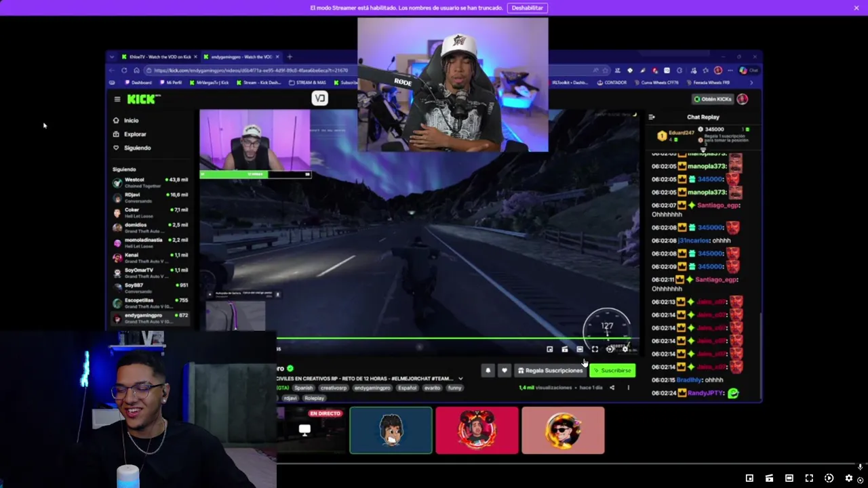
Task: Click the browser address bar URL
Action: point(251,70)
